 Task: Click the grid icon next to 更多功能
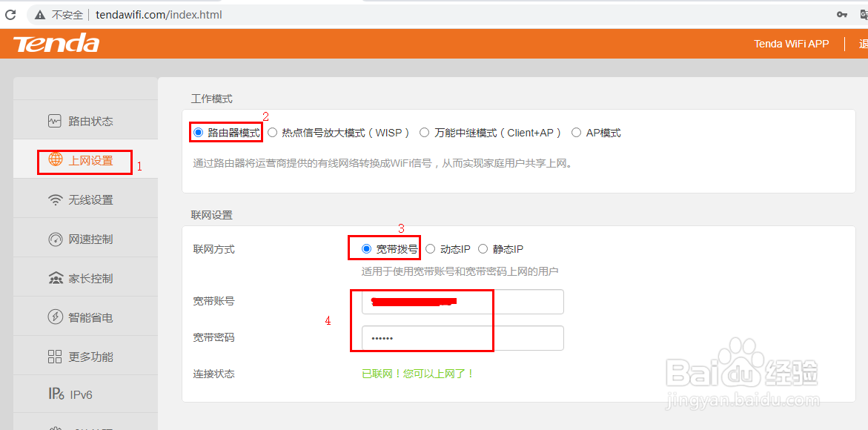coord(55,355)
